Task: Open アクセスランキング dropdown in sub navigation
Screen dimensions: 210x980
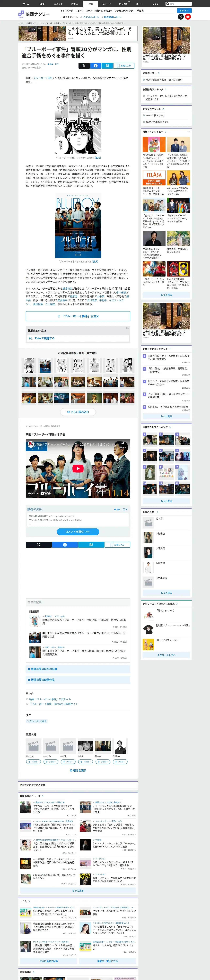Action: click(125, 11)
